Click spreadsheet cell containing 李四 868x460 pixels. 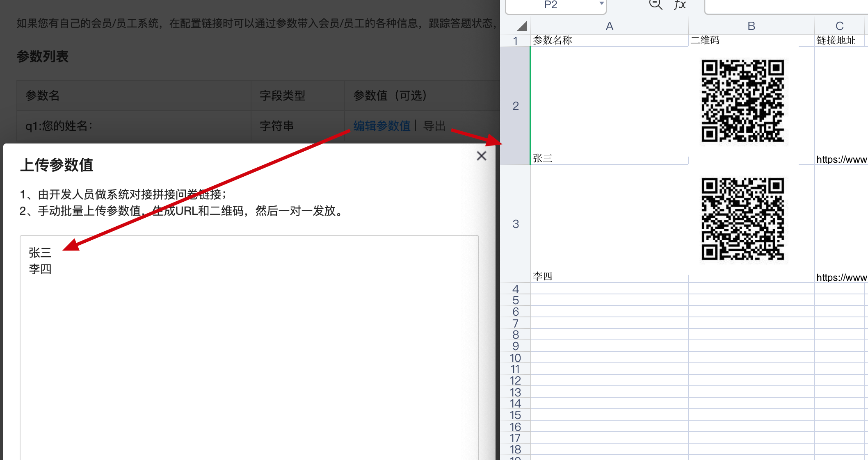coord(610,224)
